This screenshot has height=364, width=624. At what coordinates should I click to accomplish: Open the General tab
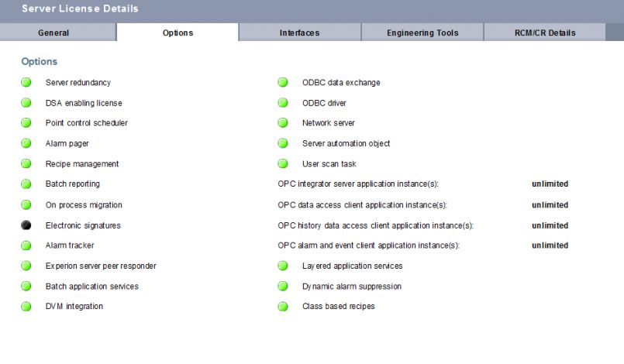[57, 33]
